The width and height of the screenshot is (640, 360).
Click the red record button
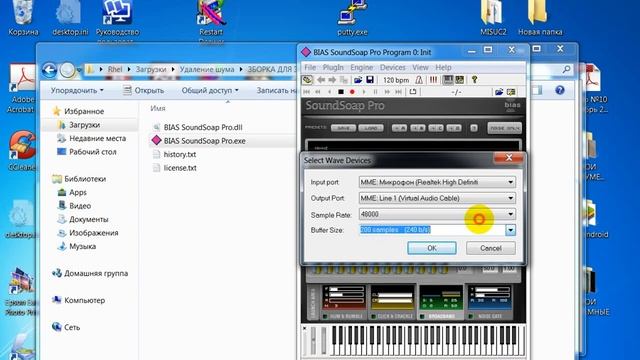pos(352,92)
